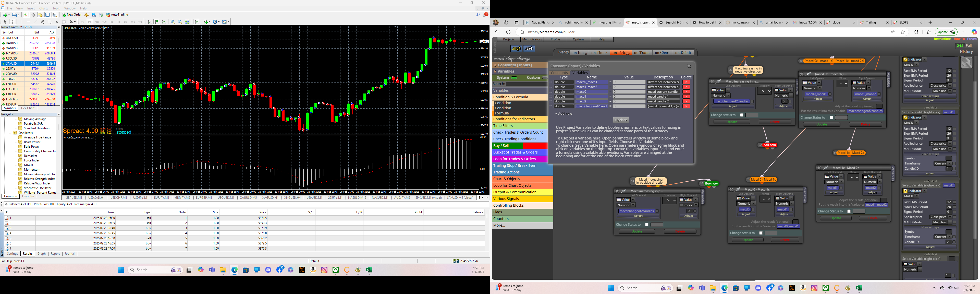Close the '(macd 0c - macd 1c)...' block panel
Image resolution: width=980 pixels, height=294 pixels.
click(802, 74)
